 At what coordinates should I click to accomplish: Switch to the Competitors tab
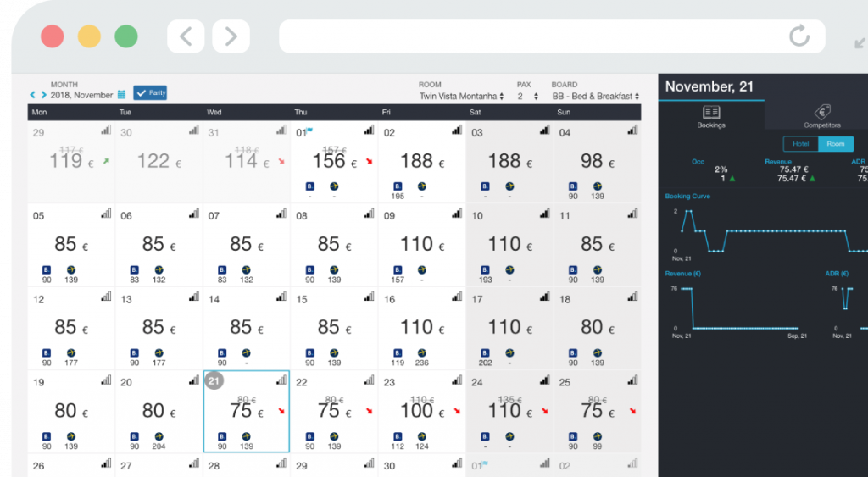[821, 117]
